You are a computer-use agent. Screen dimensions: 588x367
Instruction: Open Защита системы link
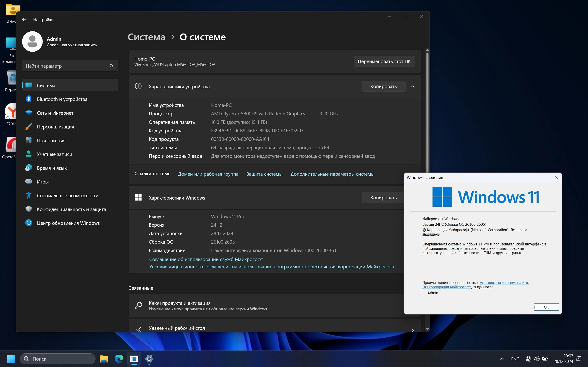(264, 174)
